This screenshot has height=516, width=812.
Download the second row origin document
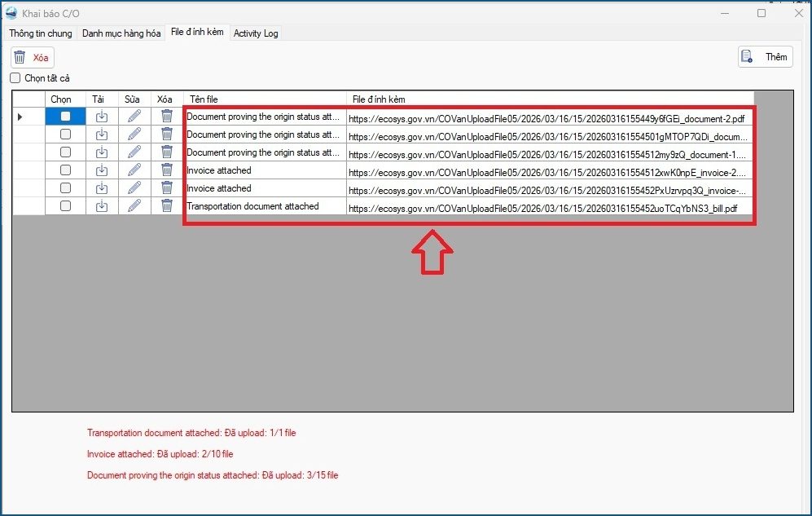[x=102, y=135]
